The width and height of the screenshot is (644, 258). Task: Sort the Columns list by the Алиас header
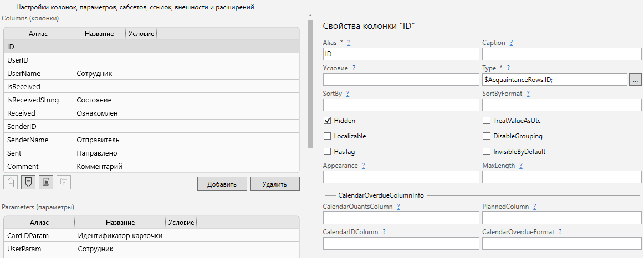tap(38, 34)
